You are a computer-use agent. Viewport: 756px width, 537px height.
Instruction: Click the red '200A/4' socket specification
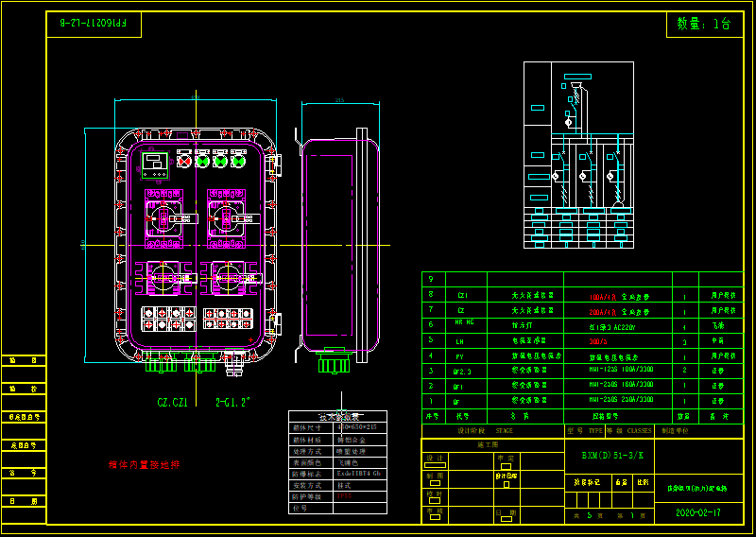pyautogui.click(x=602, y=312)
